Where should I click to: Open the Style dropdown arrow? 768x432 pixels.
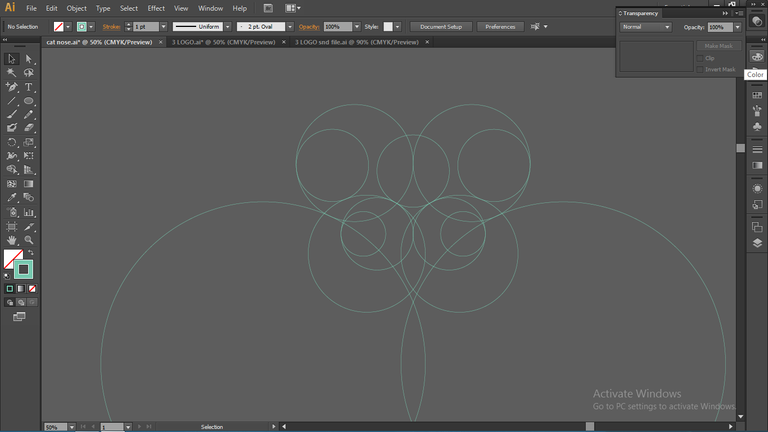[x=398, y=27]
